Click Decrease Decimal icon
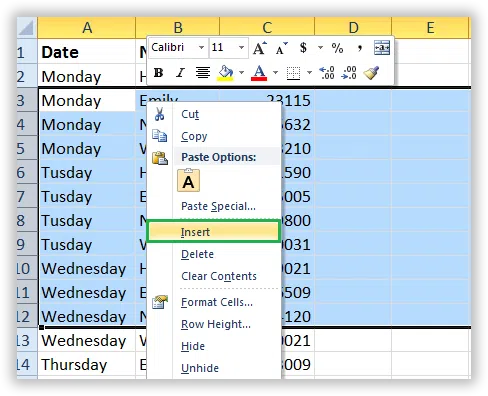This screenshot has height=396, width=488. [x=349, y=72]
